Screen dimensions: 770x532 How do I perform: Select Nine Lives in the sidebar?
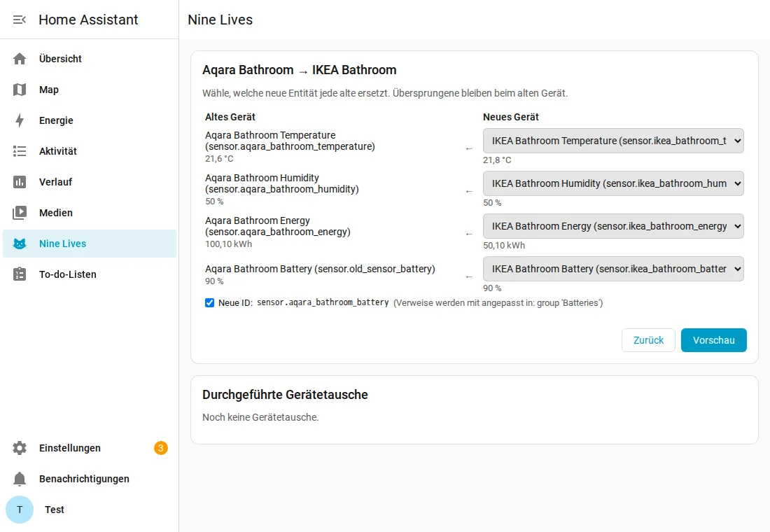point(90,244)
